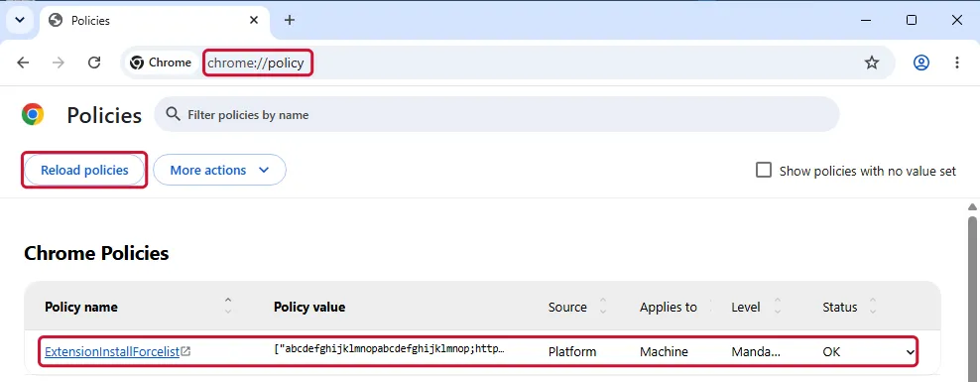
Task: Click the truncated Manda... level cell
Action: (x=756, y=351)
